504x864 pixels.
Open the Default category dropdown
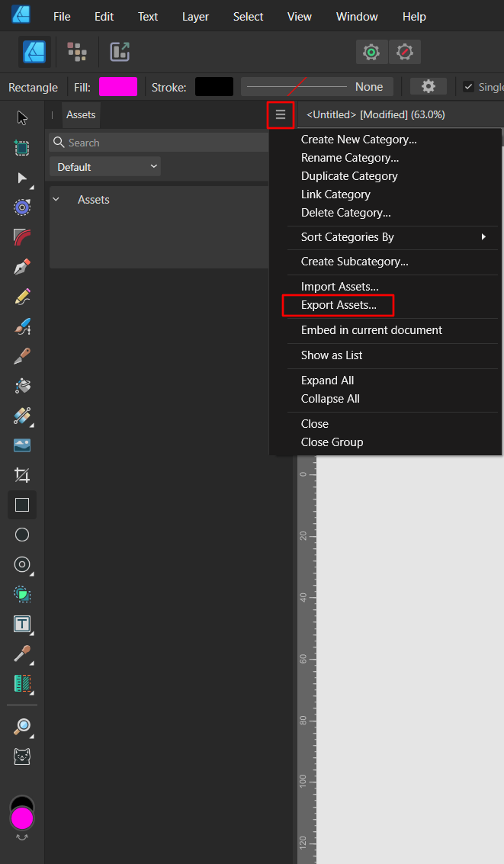point(105,166)
